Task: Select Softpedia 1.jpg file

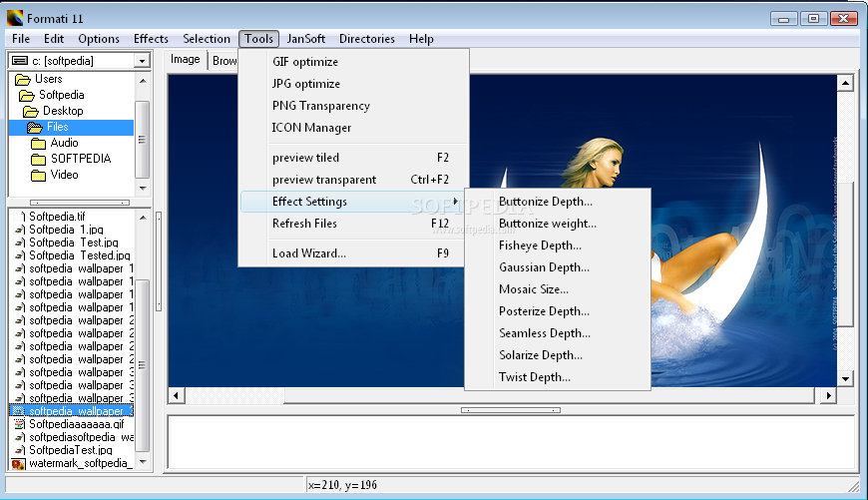Action: [66, 230]
